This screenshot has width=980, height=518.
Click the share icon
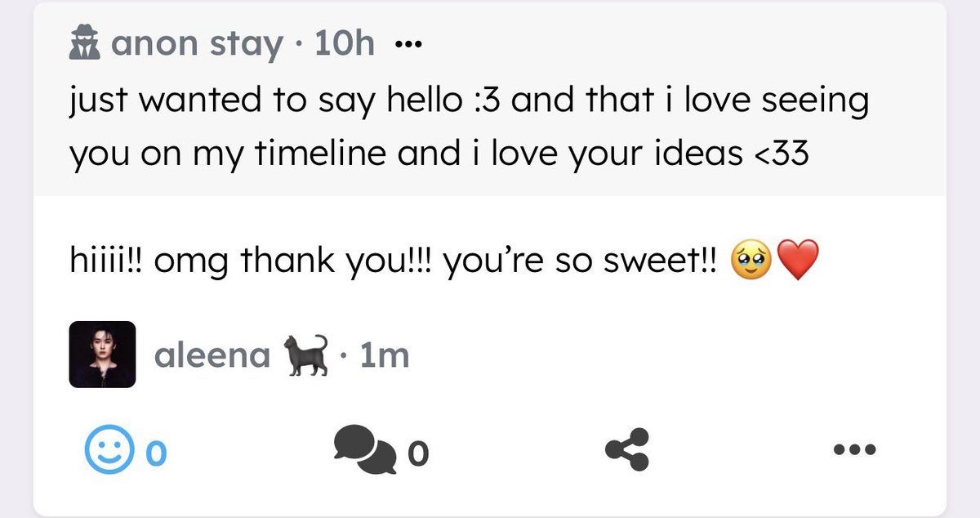tap(626, 450)
